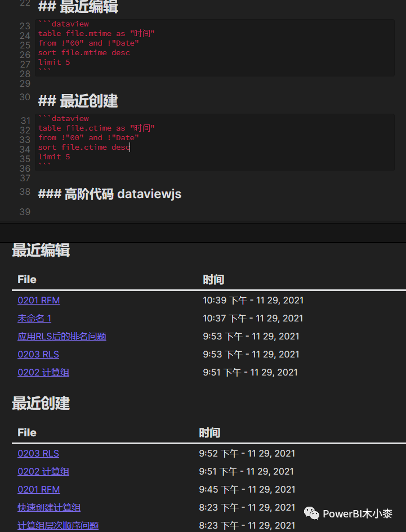The width and height of the screenshot is (406, 532).
Task: Open 0203 RLS link in 最近编辑 table
Action: click(38, 354)
